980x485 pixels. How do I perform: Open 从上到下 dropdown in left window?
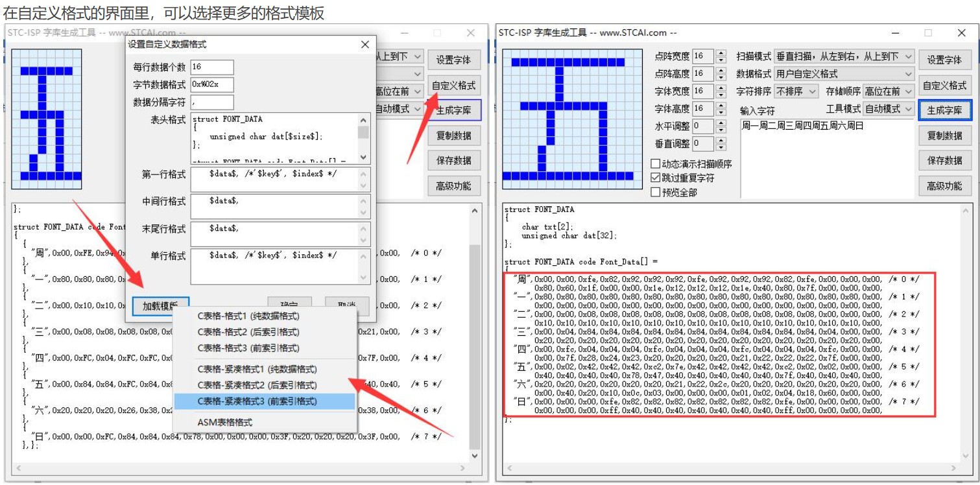pyautogui.click(x=400, y=56)
